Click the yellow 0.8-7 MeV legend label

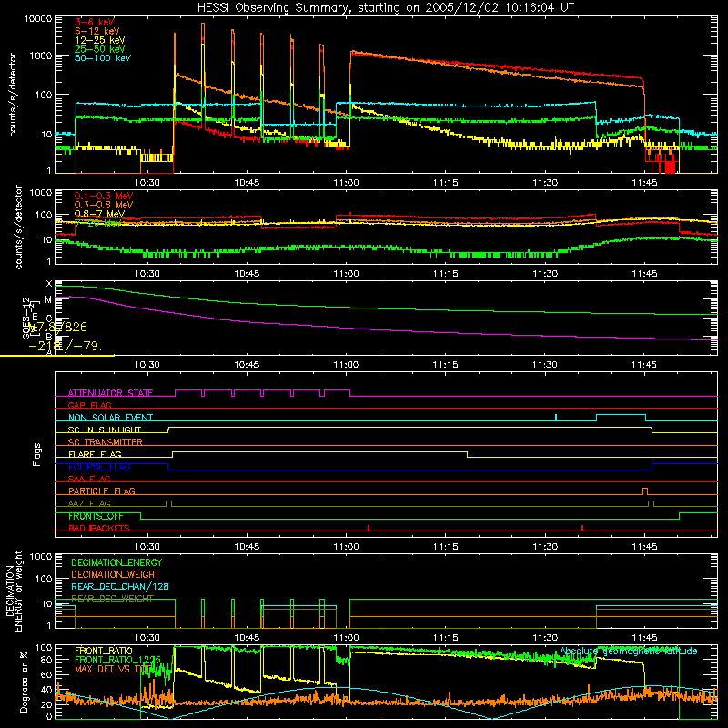click(99, 214)
